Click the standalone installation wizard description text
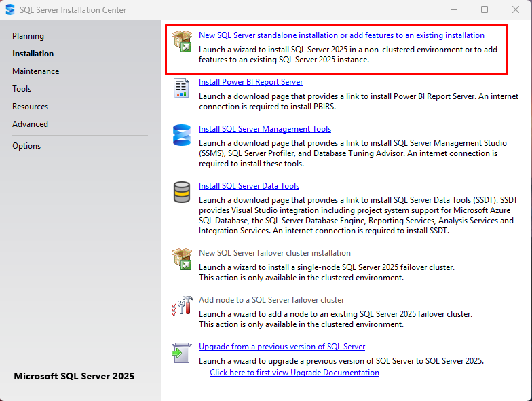Image resolution: width=532 pixels, height=401 pixels. (348, 54)
